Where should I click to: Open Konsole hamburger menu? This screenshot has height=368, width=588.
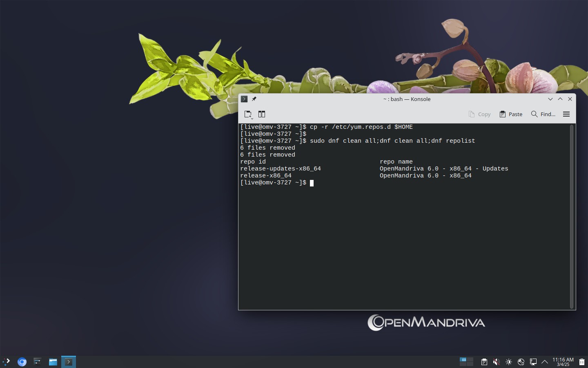(566, 114)
